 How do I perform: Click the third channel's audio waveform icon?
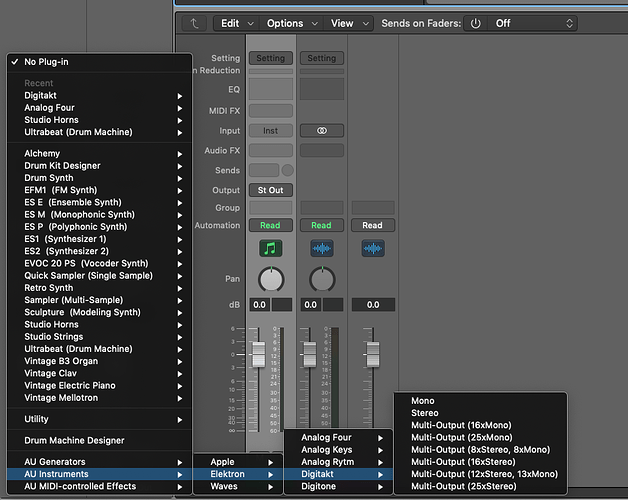tap(373, 248)
